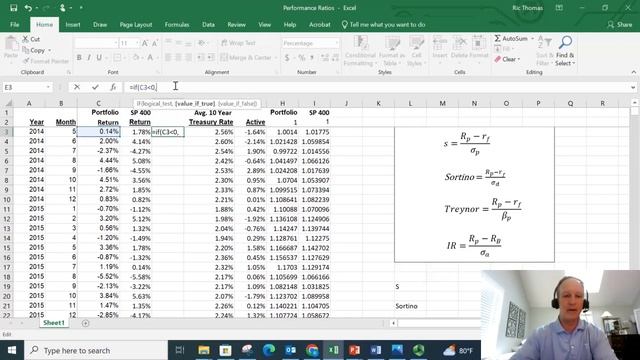Click the Name Box showing E3
This screenshot has width=640, height=360.
click(x=24, y=87)
